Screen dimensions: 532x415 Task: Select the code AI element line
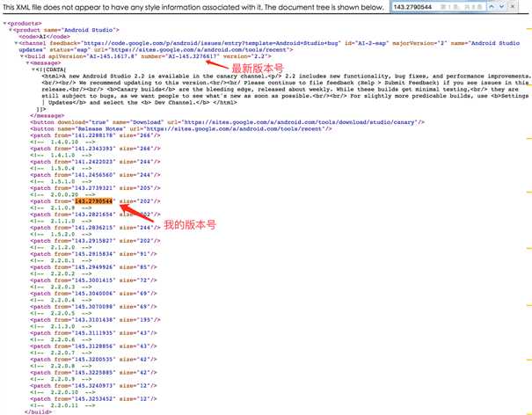(x=45, y=37)
